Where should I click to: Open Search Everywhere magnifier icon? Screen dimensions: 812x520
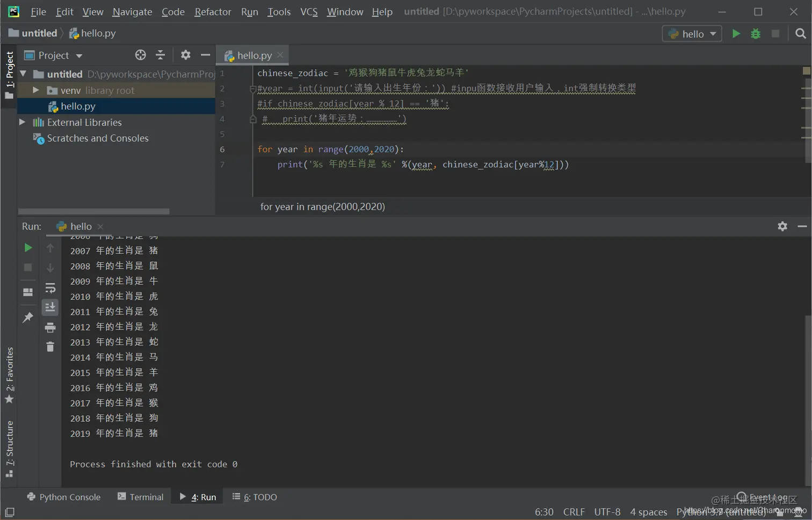(x=800, y=33)
